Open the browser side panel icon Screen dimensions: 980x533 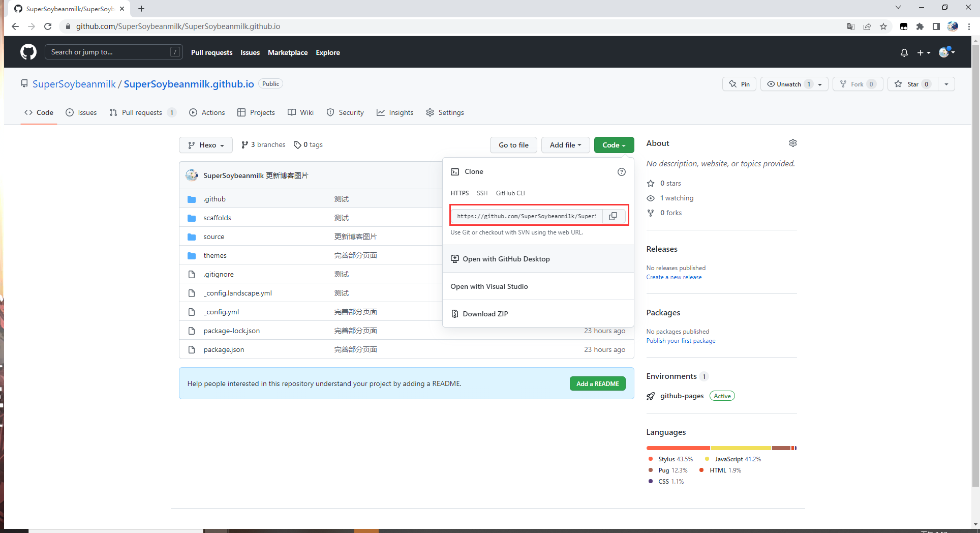click(936, 26)
